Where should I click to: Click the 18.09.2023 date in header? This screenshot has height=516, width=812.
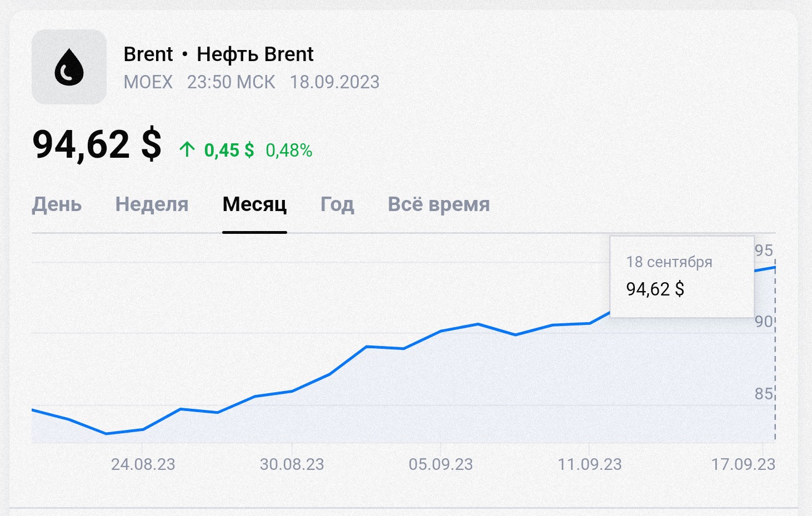point(334,82)
